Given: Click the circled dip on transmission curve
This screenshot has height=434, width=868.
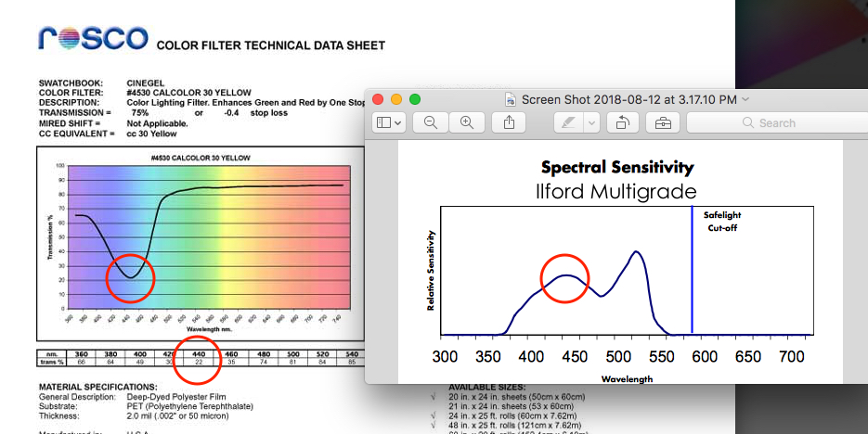Looking at the screenshot, I should coord(130,276).
